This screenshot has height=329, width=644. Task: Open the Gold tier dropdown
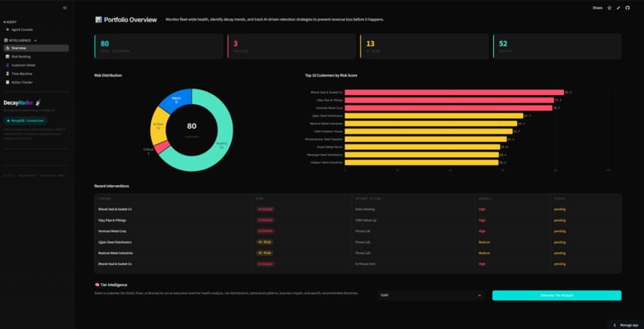pyautogui.click(x=431, y=295)
